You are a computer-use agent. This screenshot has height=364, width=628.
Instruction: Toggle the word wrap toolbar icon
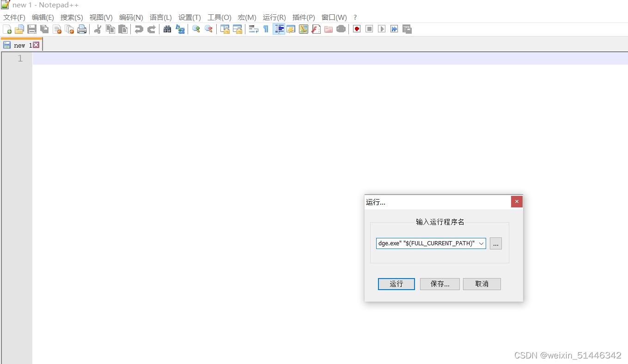point(254,29)
